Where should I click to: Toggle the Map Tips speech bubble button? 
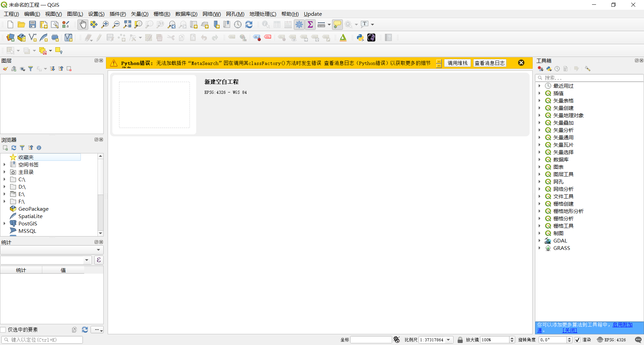pos(337,24)
